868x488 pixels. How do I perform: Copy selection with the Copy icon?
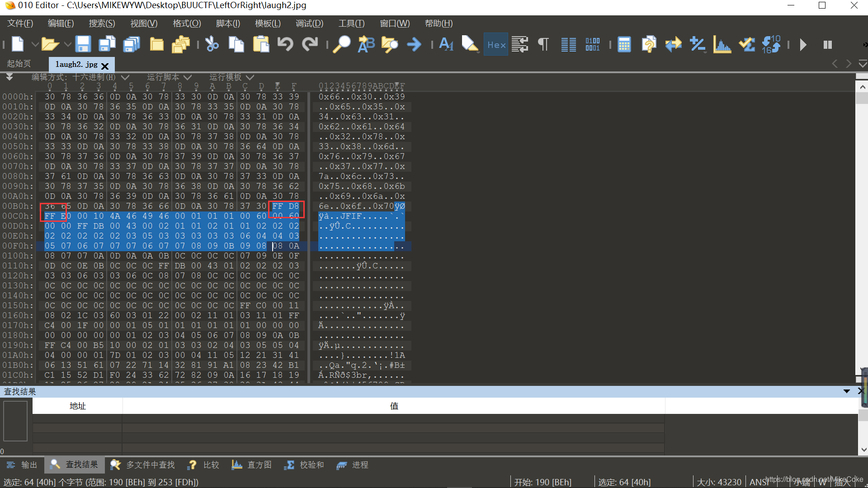click(236, 44)
